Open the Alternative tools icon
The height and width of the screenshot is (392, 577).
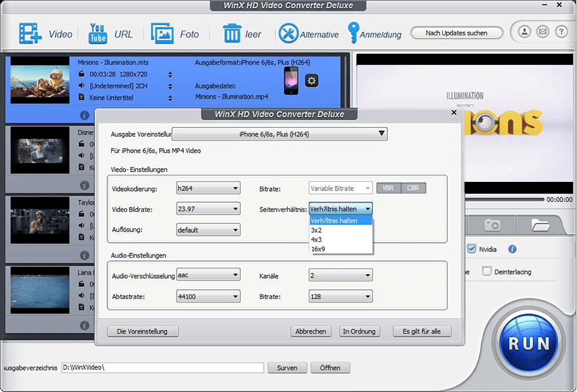point(288,33)
